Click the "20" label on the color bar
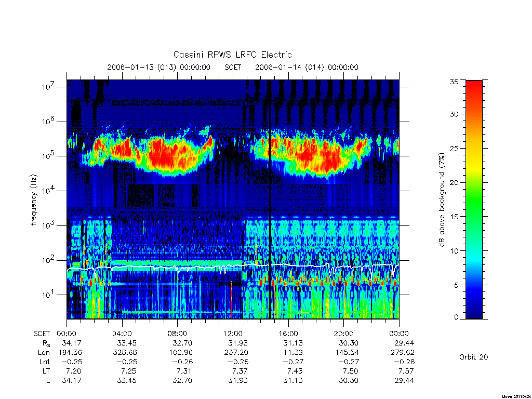Screen dimensions: 532x399 point(454,182)
